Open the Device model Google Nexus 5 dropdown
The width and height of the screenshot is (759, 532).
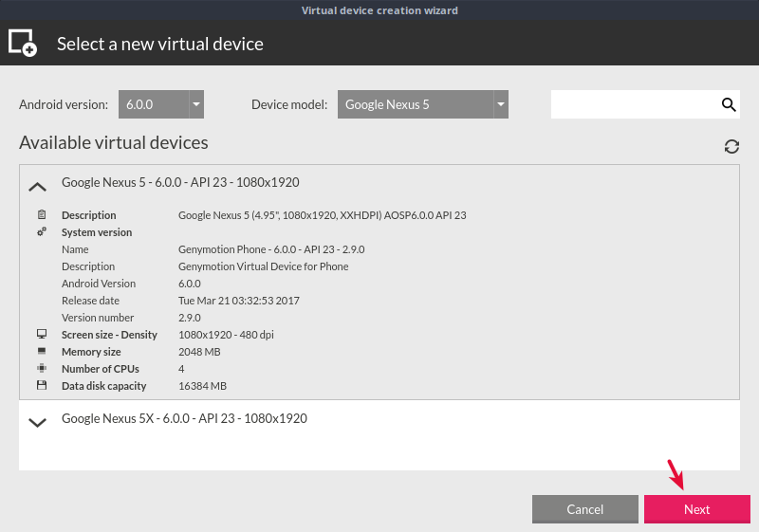pyautogui.click(x=423, y=104)
